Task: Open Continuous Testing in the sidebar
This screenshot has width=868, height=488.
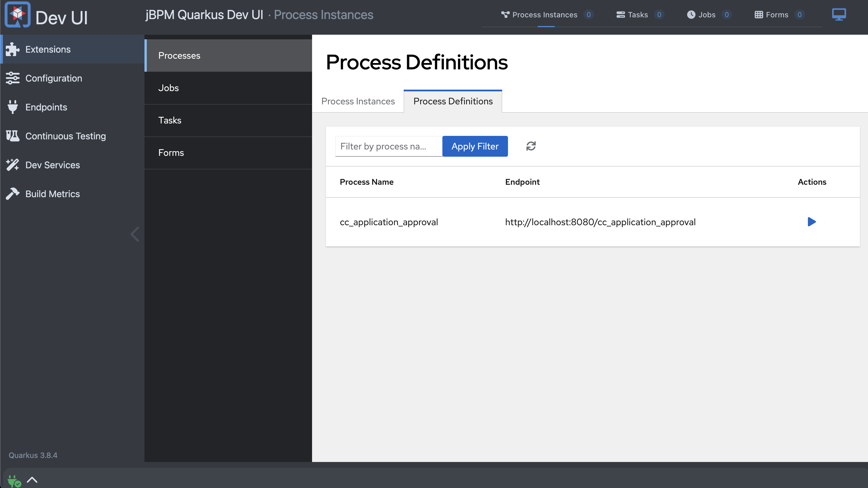Action: (x=72, y=136)
